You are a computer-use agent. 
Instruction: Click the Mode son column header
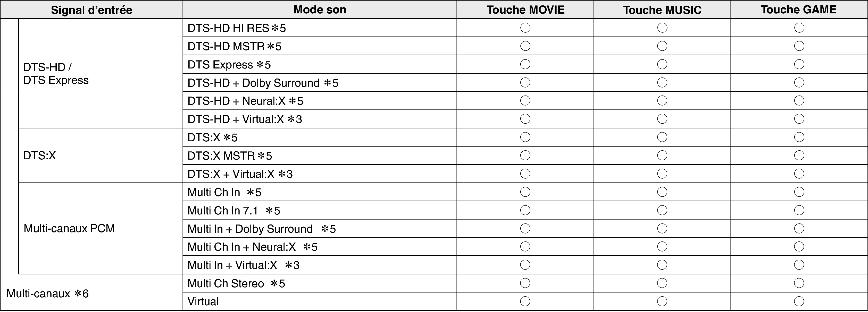coord(320,10)
